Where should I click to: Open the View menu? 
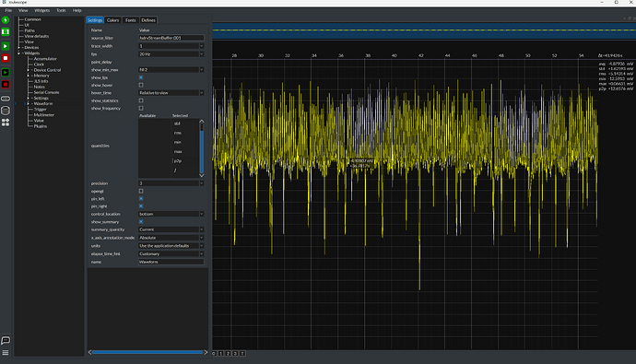(x=23, y=10)
